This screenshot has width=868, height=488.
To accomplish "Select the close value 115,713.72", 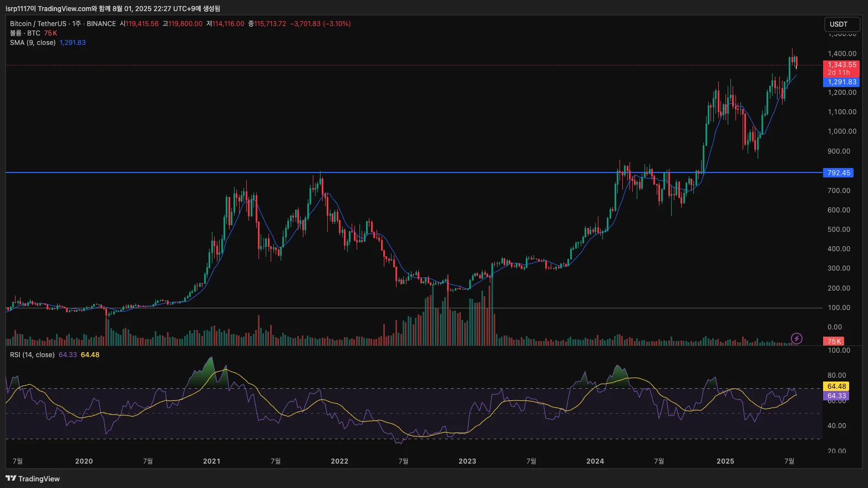I will tap(270, 24).
